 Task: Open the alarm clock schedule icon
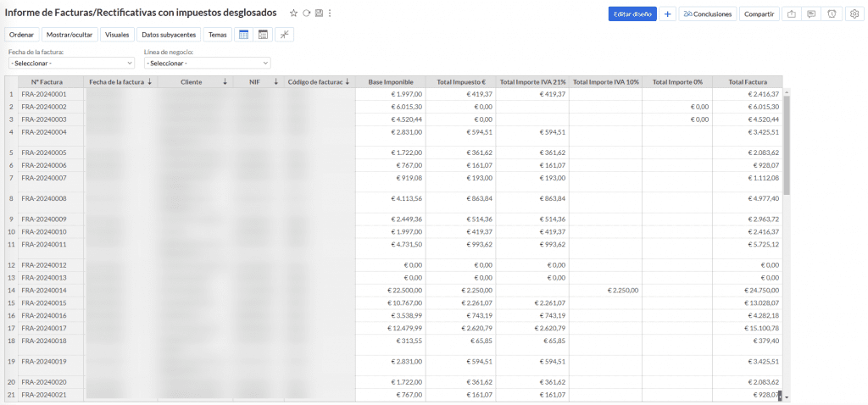pos(832,14)
